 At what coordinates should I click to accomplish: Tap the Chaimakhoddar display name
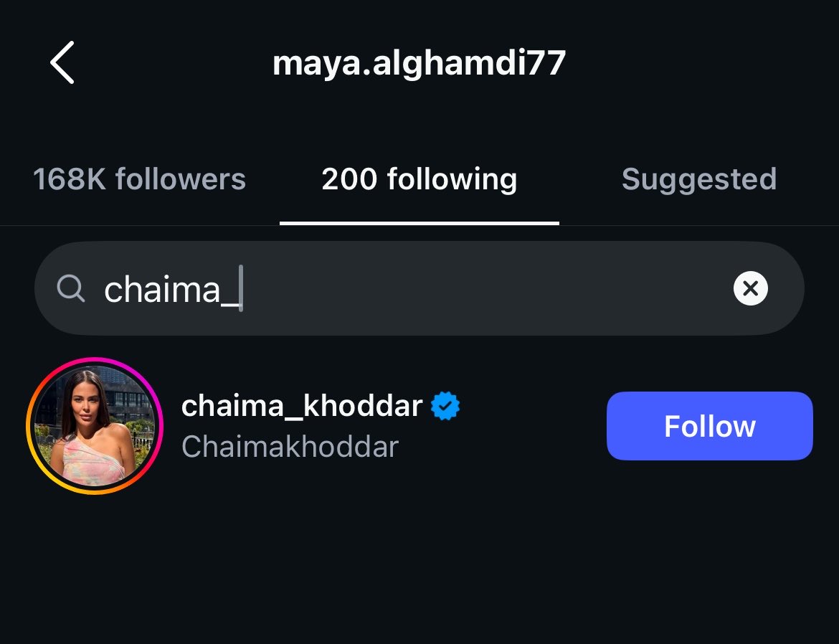coord(290,447)
